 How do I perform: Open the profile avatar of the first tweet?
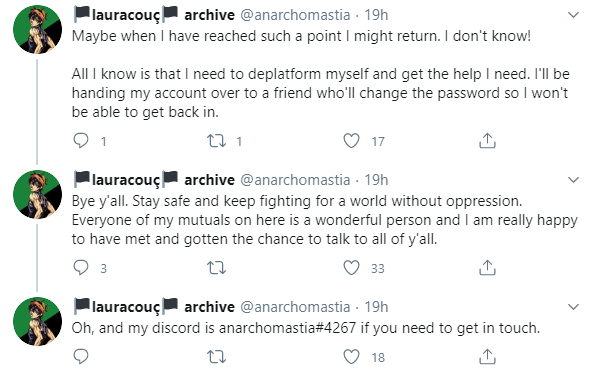(x=37, y=30)
